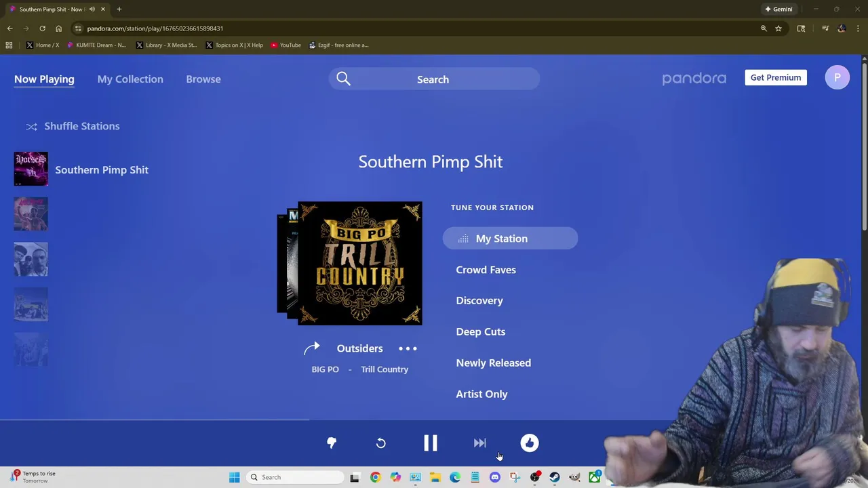This screenshot has width=868, height=488.
Task: Open OBS Studio from the taskbar
Action: (x=535, y=477)
